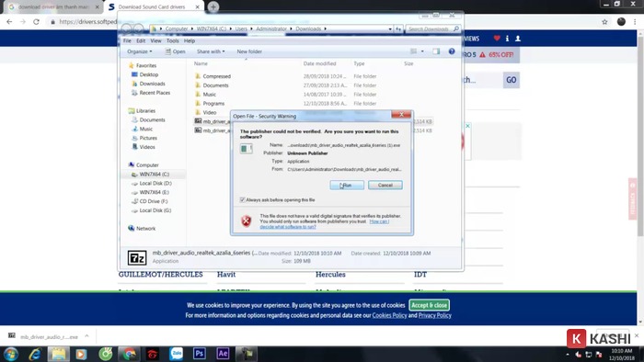644x362 pixels.
Task: Open the Privacy Policy link
Action: point(434,315)
